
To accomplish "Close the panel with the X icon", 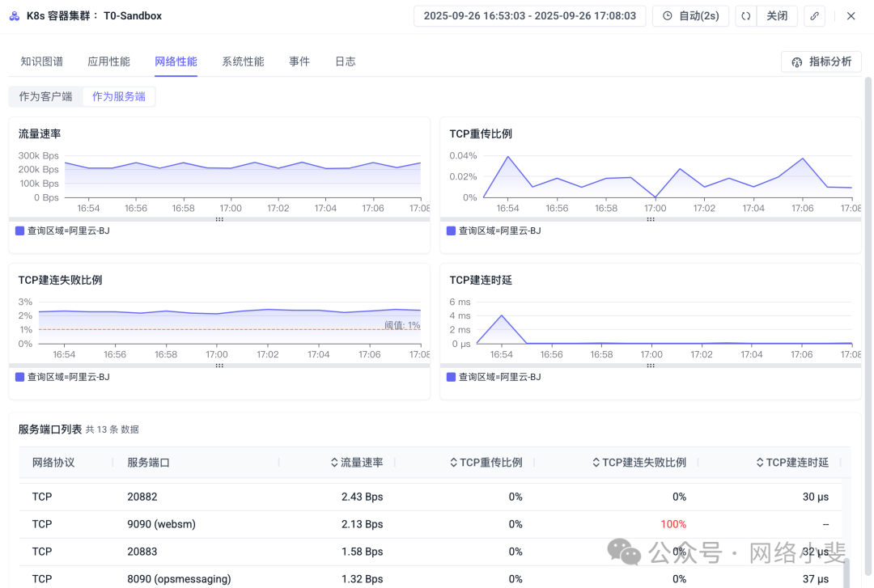I will (x=851, y=16).
